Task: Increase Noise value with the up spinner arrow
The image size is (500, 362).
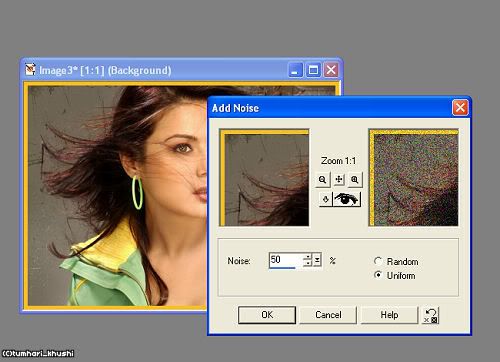Action: 308,257
